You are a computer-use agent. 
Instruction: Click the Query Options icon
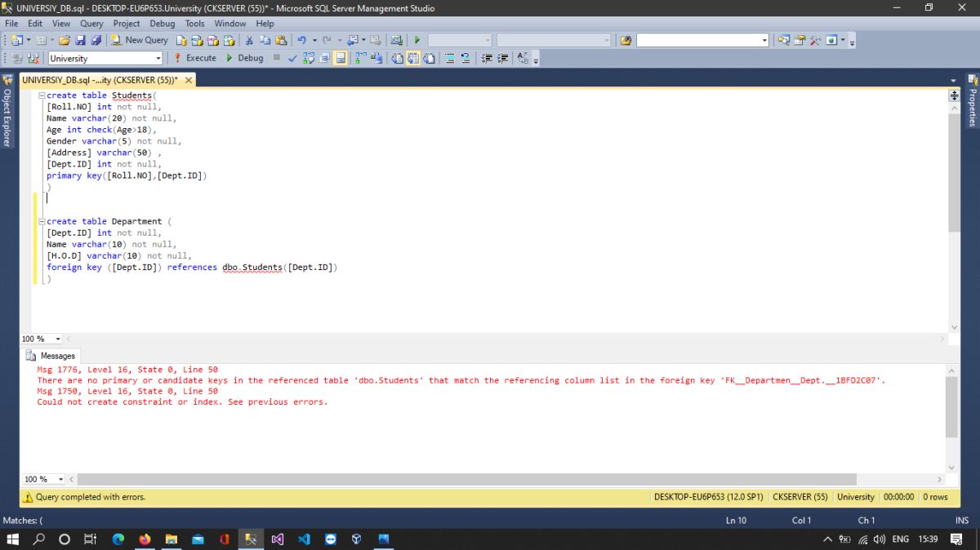[x=324, y=58]
